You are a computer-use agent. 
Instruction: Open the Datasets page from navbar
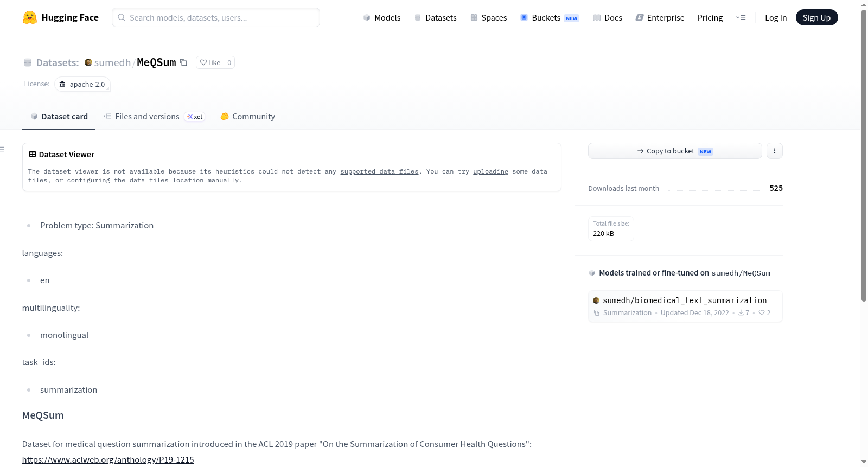click(x=436, y=17)
